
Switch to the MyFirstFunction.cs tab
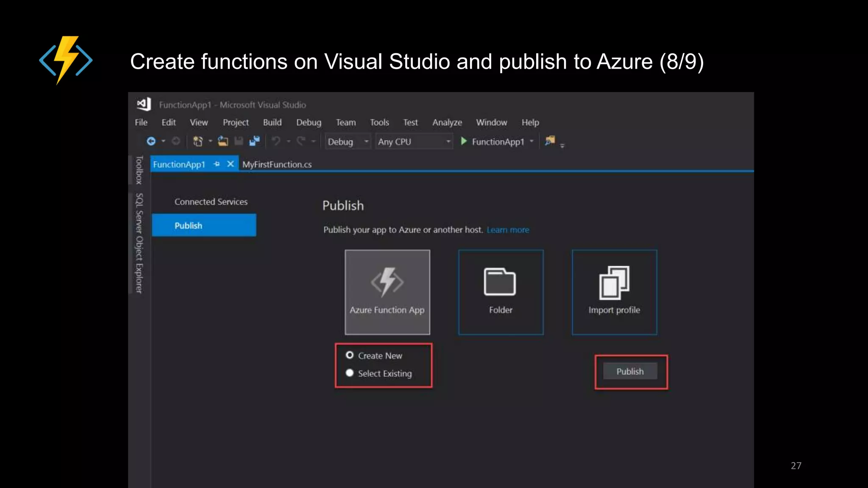click(x=277, y=164)
